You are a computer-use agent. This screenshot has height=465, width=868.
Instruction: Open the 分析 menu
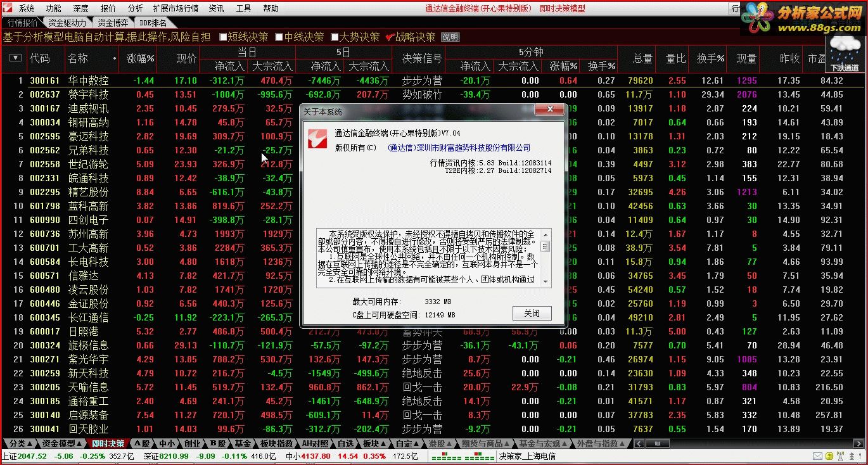135,9
